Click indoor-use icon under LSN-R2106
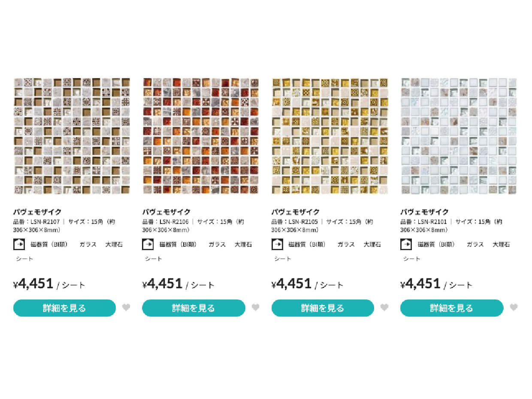Screen dimensions: 532x399 tap(148, 244)
